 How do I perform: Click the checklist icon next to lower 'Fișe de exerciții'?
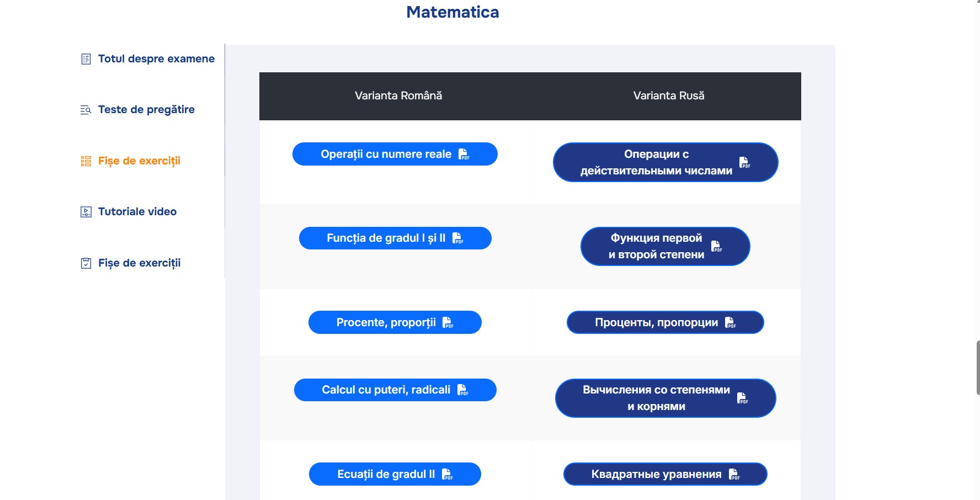(86, 263)
